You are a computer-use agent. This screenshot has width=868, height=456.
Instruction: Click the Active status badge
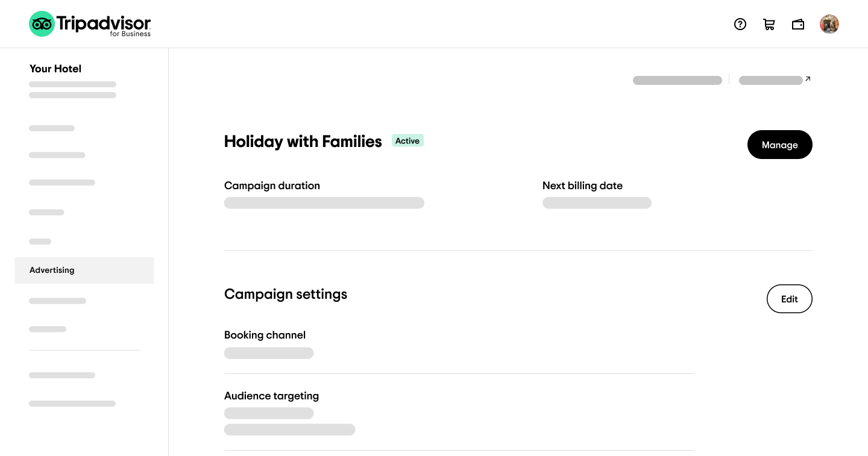pos(407,140)
